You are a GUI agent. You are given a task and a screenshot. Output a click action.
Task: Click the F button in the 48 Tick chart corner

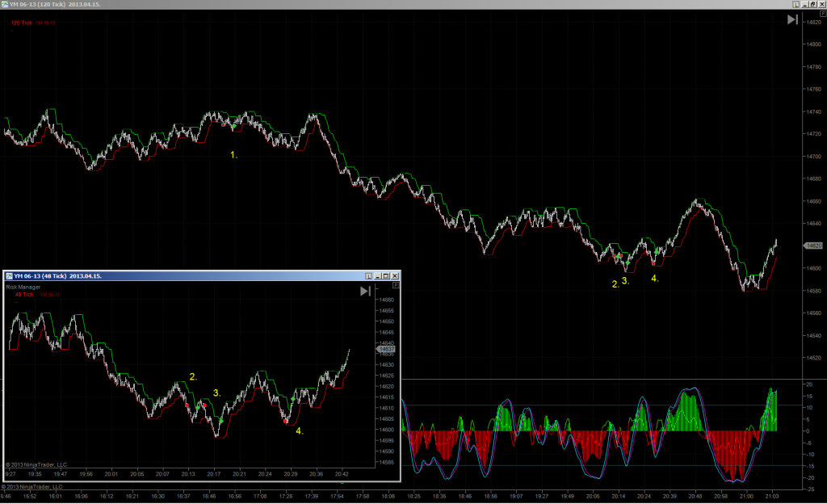click(396, 285)
